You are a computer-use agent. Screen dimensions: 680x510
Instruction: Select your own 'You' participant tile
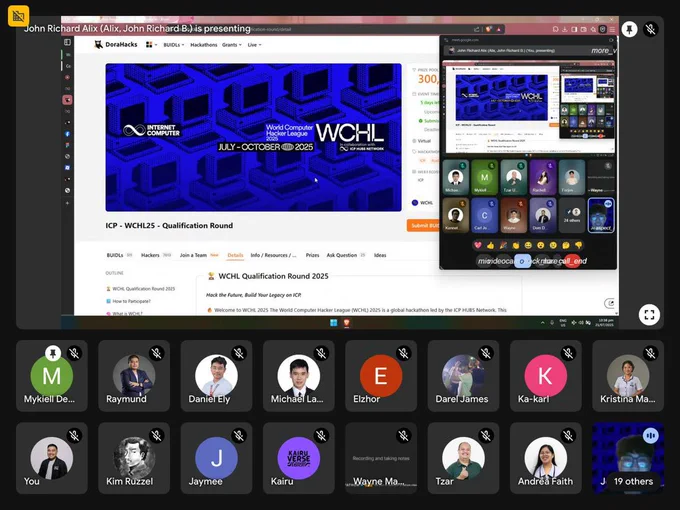click(x=52, y=458)
